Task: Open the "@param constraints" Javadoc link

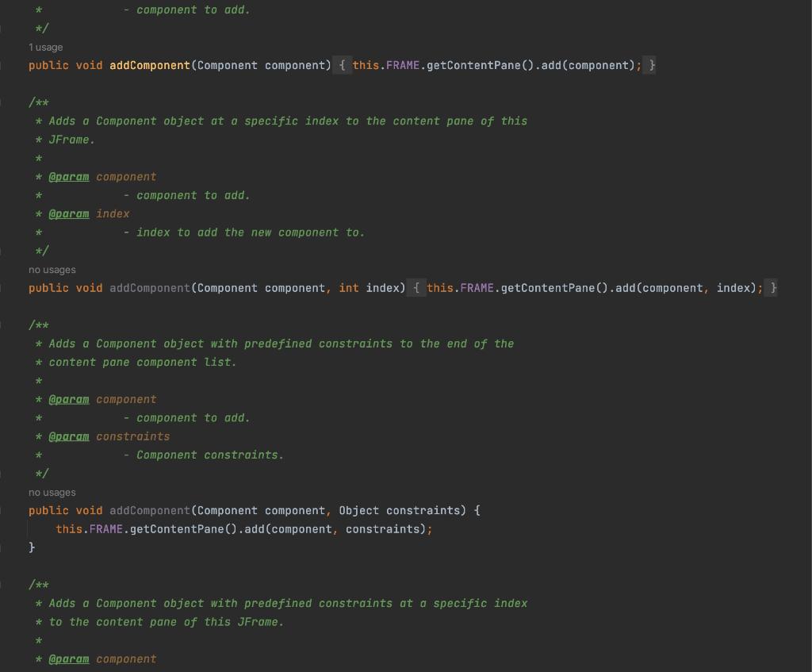Action: tap(70, 436)
